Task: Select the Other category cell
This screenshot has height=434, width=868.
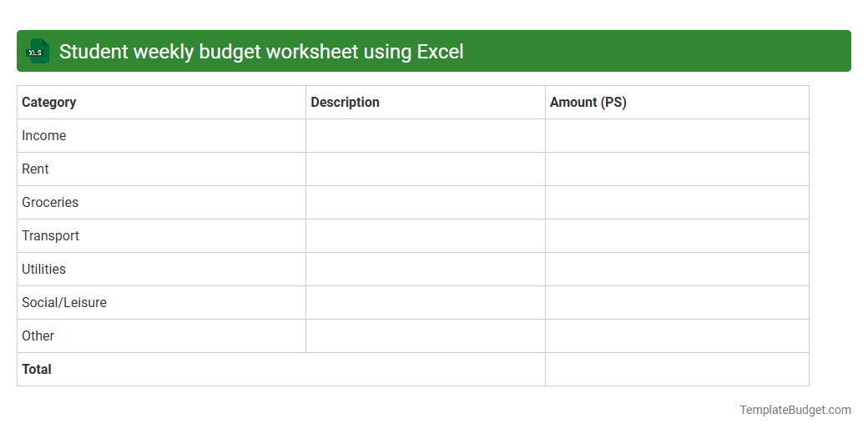Action: click(x=162, y=336)
